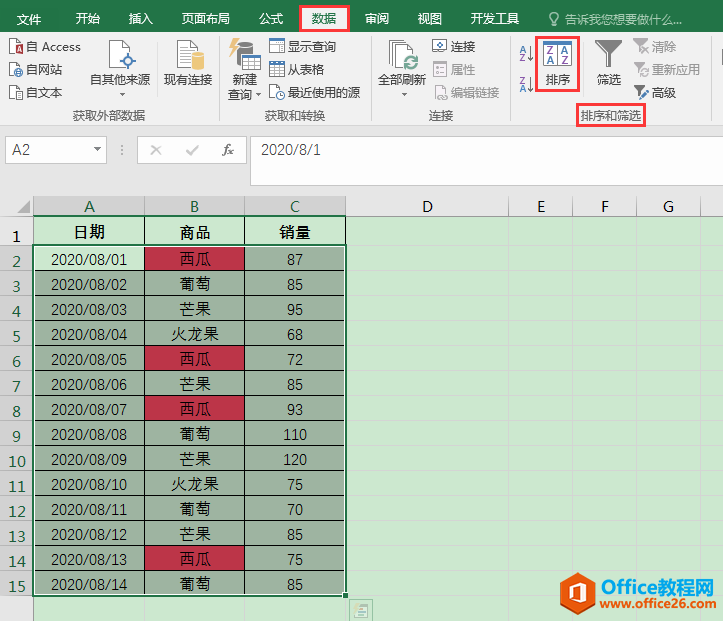Select cell with date 2020/08/01
Image resolution: width=723 pixels, height=621 pixels.
pyautogui.click(x=89, y=259)
